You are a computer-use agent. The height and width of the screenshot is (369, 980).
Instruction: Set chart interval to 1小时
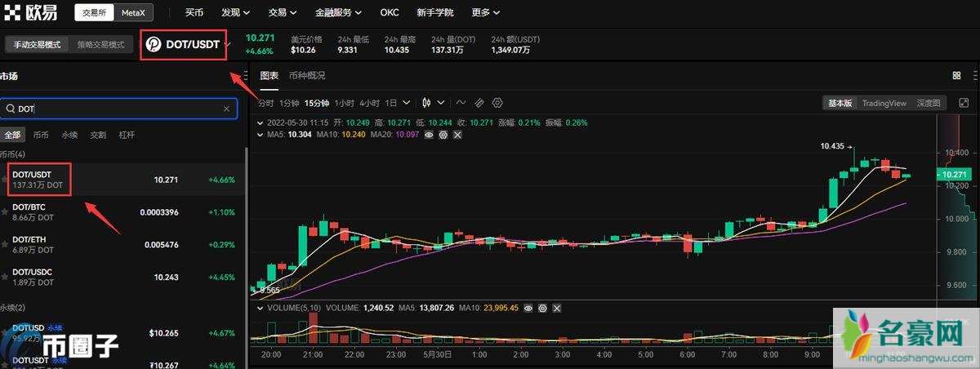[x=344, y=103]
